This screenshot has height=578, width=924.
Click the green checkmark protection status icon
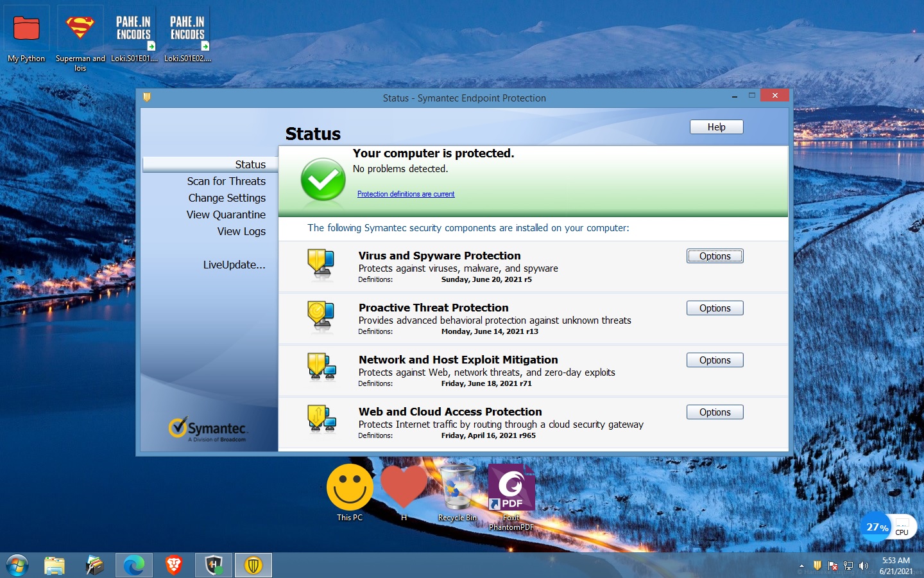tap(323, 180)
